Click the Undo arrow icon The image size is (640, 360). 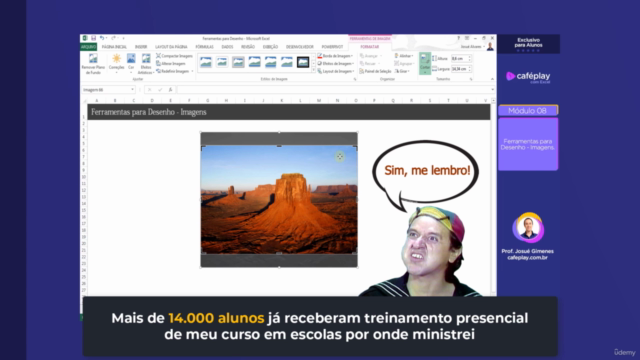102,38
